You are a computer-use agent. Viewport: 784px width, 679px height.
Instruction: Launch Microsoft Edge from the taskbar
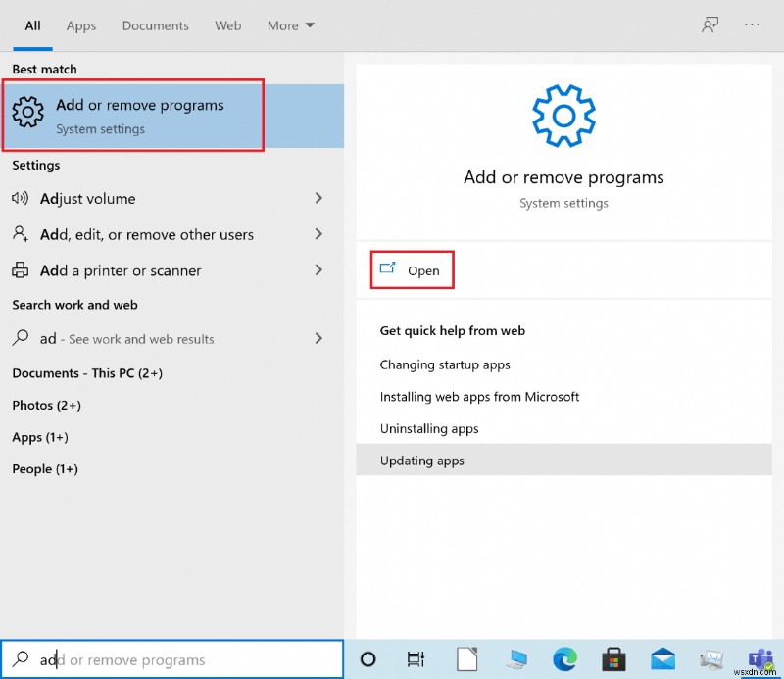(564, 659)
